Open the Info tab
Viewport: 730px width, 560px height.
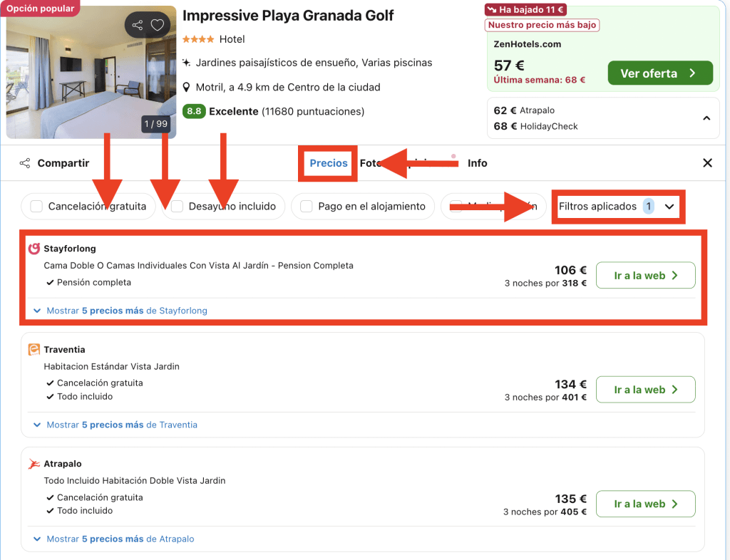pyautogui.click(x=477, y=163)
